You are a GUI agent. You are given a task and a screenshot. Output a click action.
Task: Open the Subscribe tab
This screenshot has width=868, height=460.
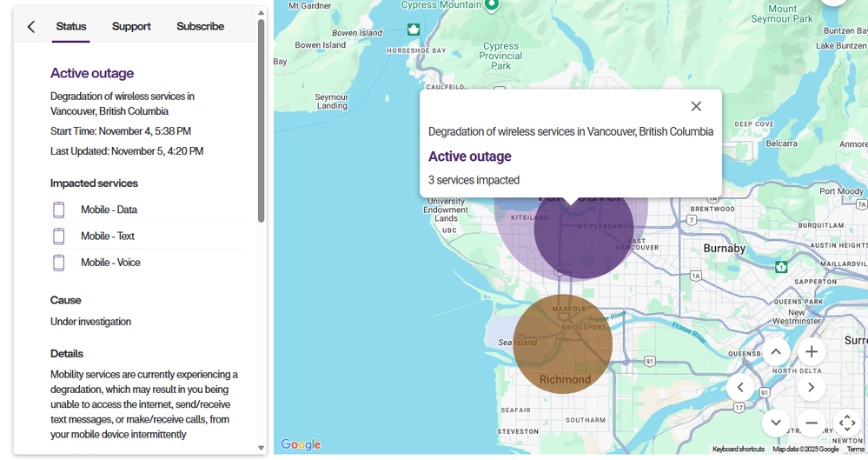click(200, 27)
